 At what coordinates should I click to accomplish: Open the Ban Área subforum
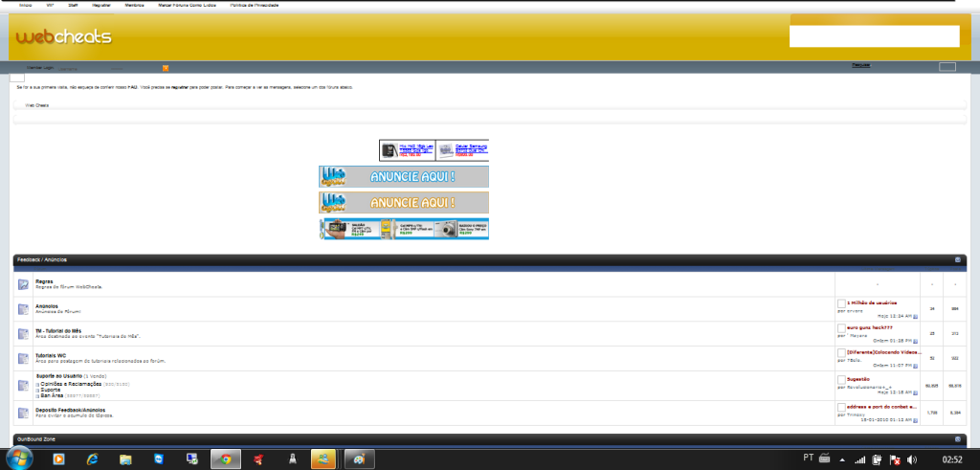point(52,395)
